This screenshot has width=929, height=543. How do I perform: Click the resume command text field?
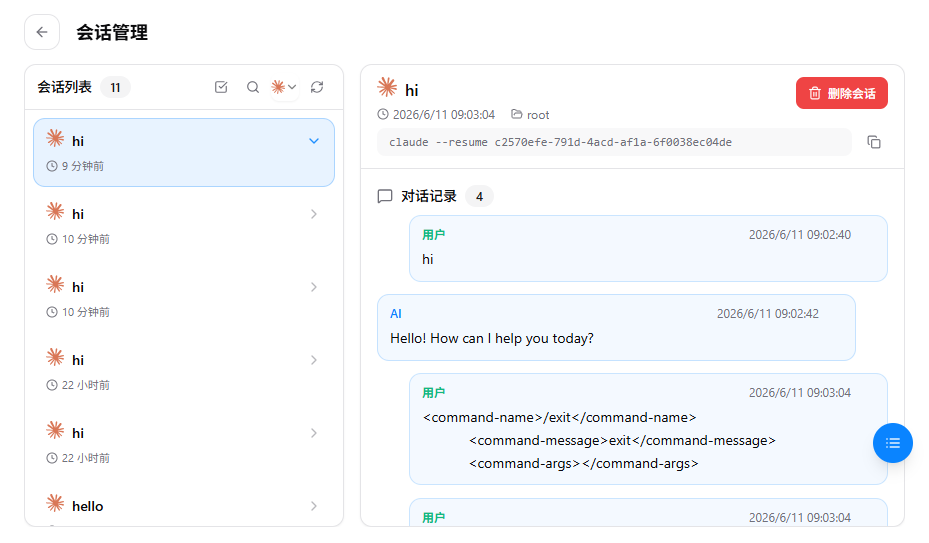[x=614, y=142]
